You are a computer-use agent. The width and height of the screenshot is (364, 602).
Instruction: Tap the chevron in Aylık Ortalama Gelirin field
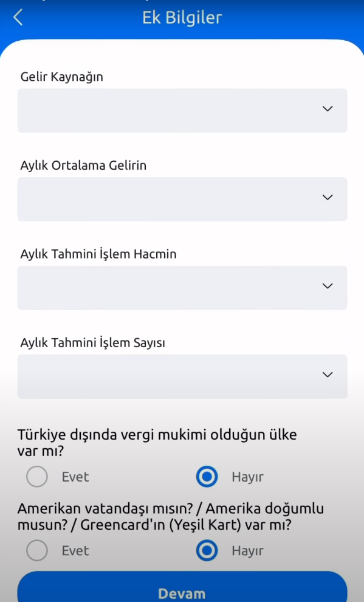tap(327, 198)
